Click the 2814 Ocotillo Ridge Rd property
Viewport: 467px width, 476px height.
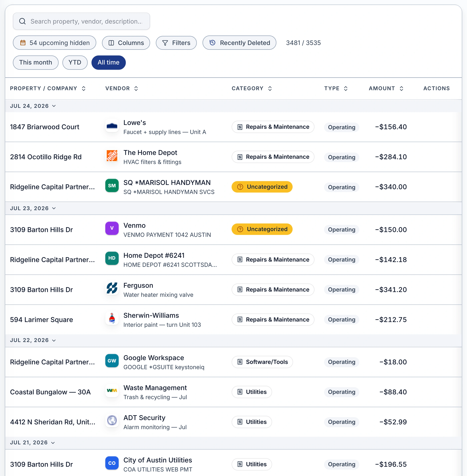click(x=46, y=157)
